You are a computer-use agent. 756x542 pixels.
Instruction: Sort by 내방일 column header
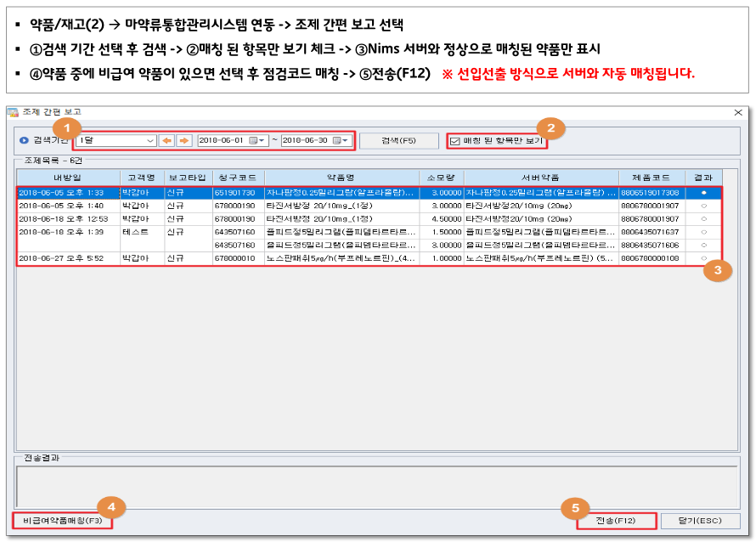pos(68,178)
